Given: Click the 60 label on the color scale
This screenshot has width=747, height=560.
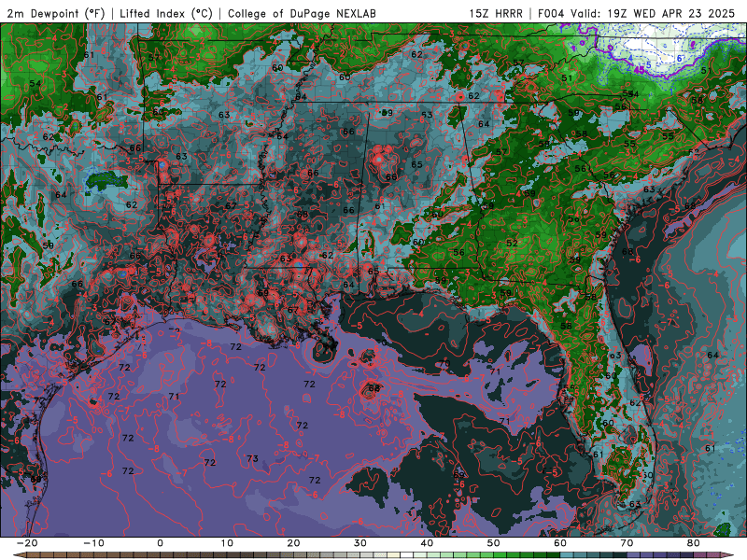Looking at the screenshot, I should 560,543.
